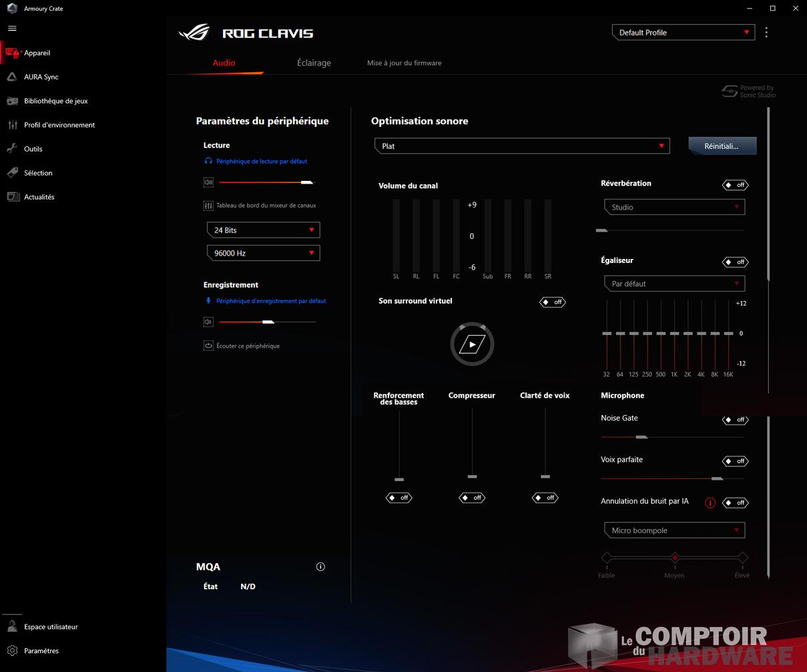Enable the Égaliseur toggle
Screen dimensions: 807x672
coord(735,262)
